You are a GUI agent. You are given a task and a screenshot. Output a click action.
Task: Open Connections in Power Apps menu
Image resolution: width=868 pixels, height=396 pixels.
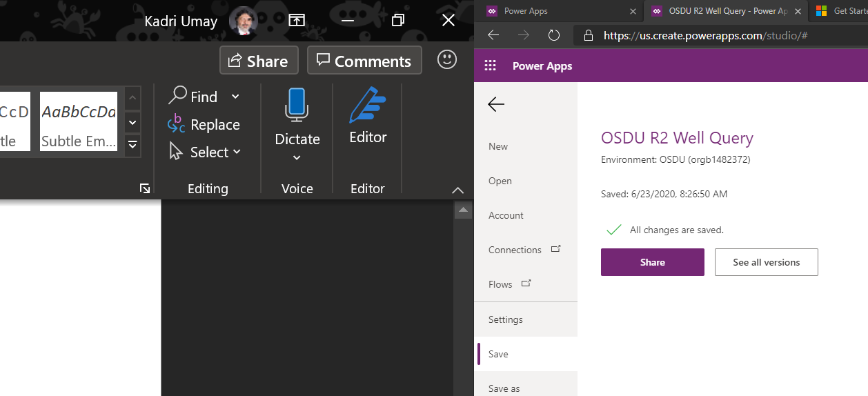click(x=526, y=250)
